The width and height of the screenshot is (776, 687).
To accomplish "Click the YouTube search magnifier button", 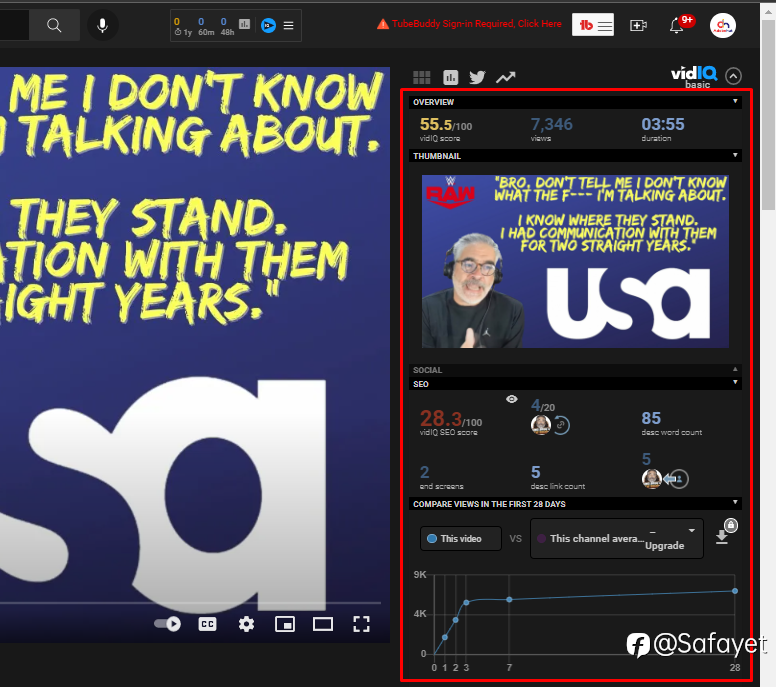I will coord(54,25).
